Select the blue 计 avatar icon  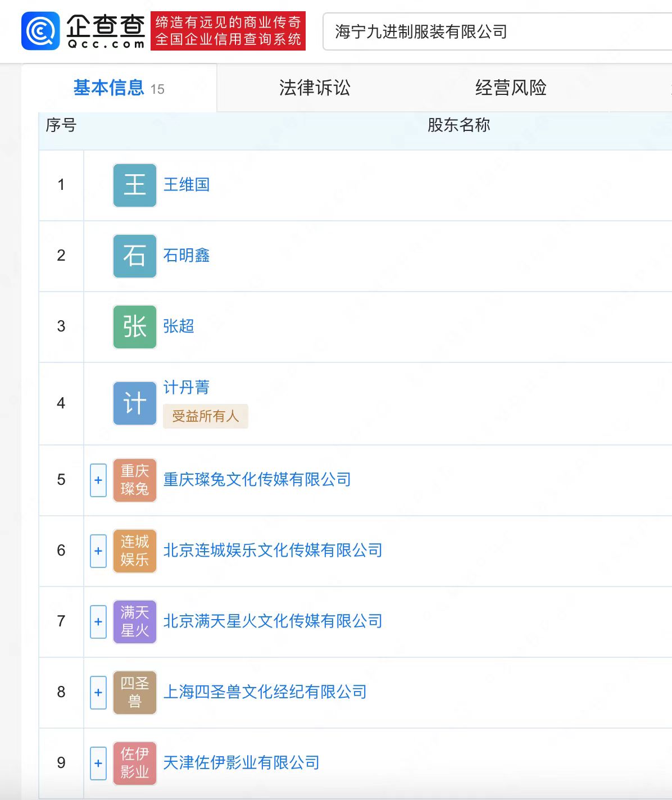coord(135,403)
